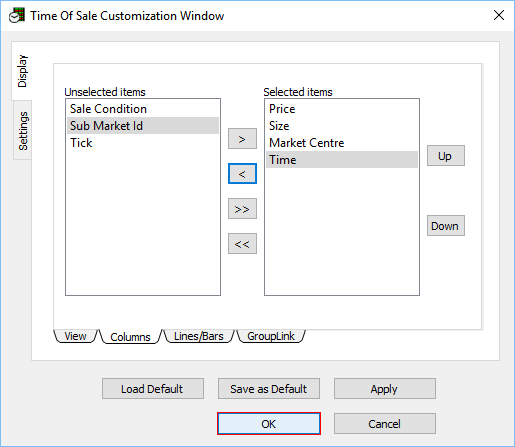Switch to the View tab
515x447 pixels.
pos(75,336)
